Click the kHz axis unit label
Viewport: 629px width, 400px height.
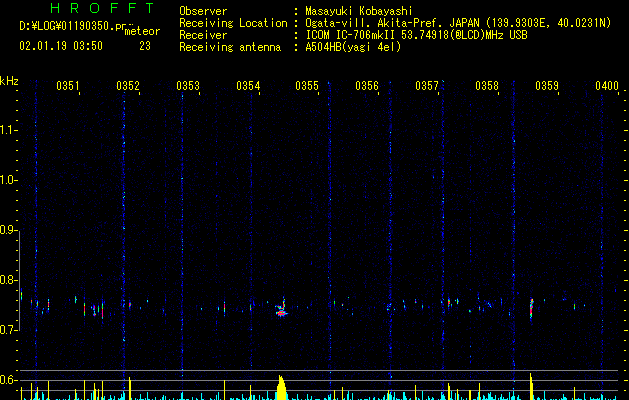coord(9,81)
